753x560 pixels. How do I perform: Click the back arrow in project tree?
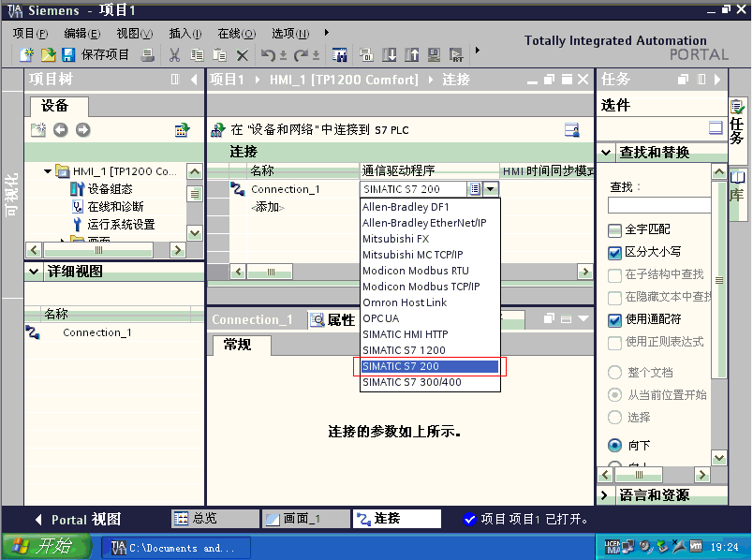[x=61, y=130]
